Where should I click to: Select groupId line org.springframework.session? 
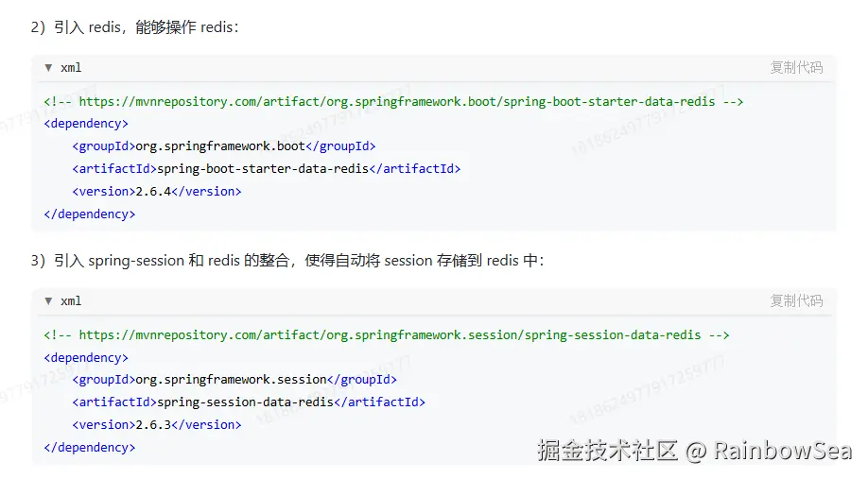pyautogui.click(x=234, y=380)
